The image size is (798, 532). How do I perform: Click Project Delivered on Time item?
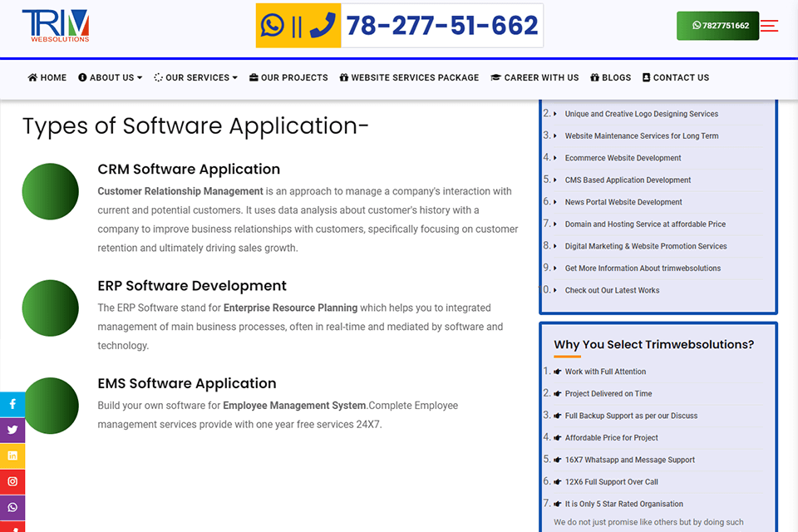click(x=608, y=393)
